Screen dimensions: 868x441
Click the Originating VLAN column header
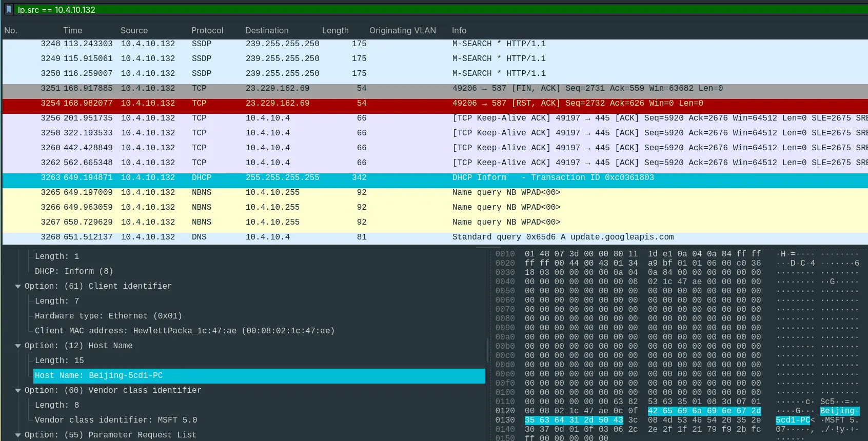tap(402, 30)
